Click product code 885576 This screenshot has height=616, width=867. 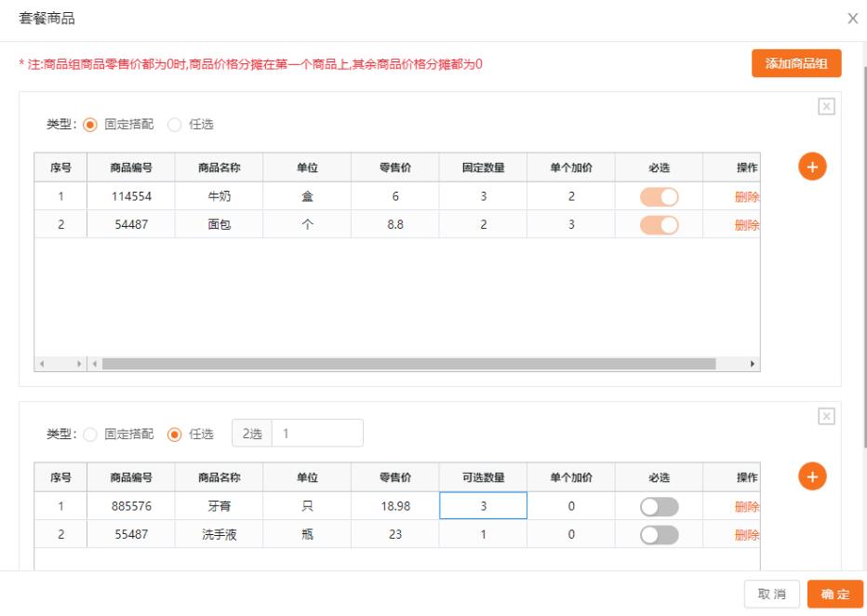click(x=131, y=506)
